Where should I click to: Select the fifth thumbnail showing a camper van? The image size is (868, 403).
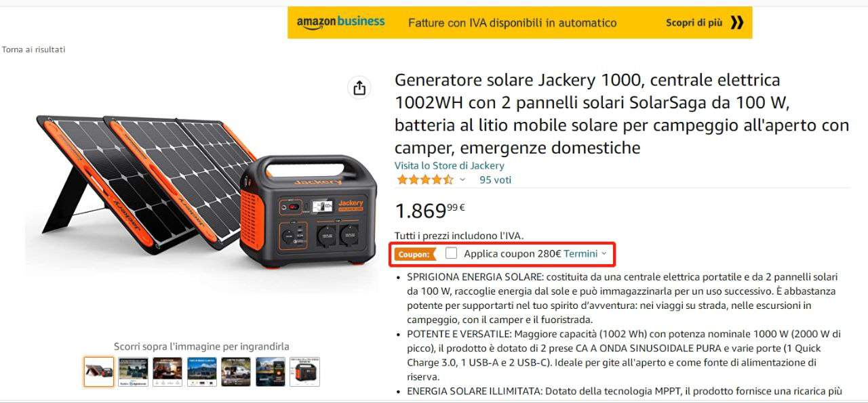pos(236,372)
